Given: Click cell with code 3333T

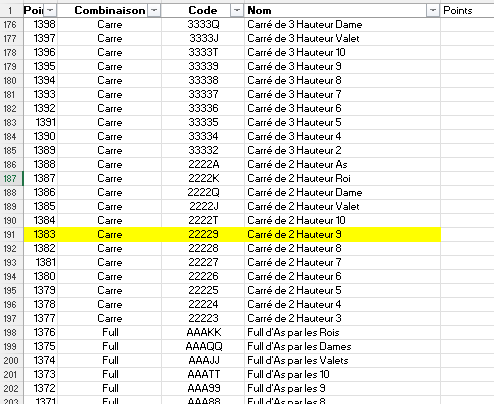Looking at the screenshot, I should 203,53.
